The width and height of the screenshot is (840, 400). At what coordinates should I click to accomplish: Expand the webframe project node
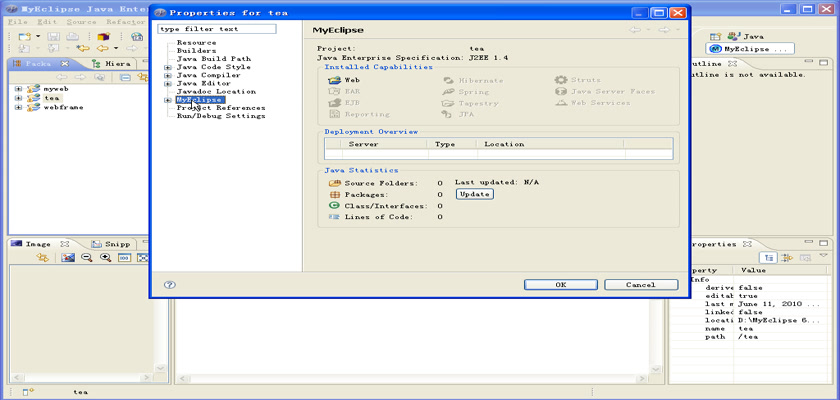tap(19, 107)
